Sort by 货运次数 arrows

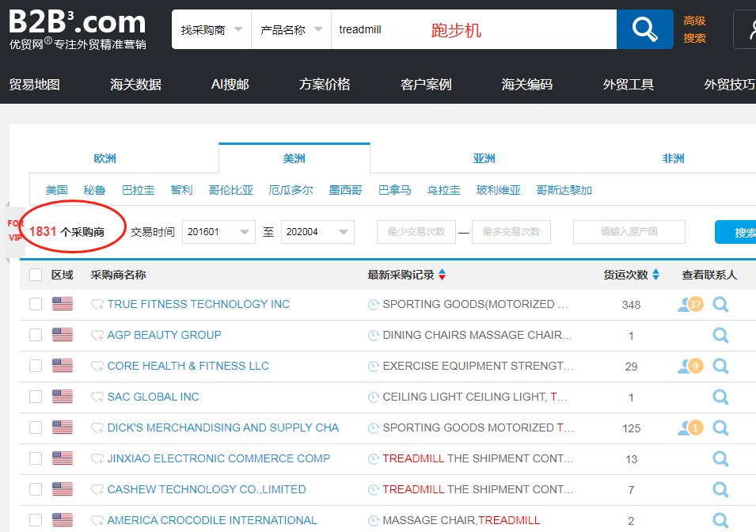point(655,275)
